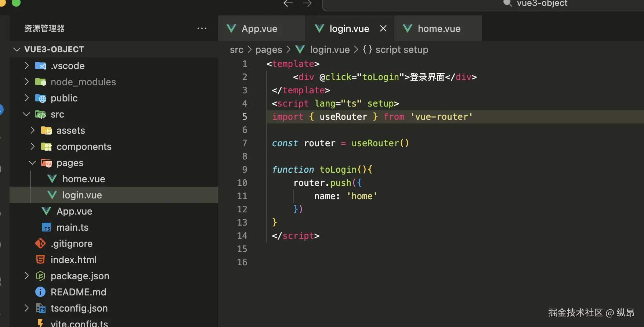Click the .vscode folder icon

[x=41, y=66]
